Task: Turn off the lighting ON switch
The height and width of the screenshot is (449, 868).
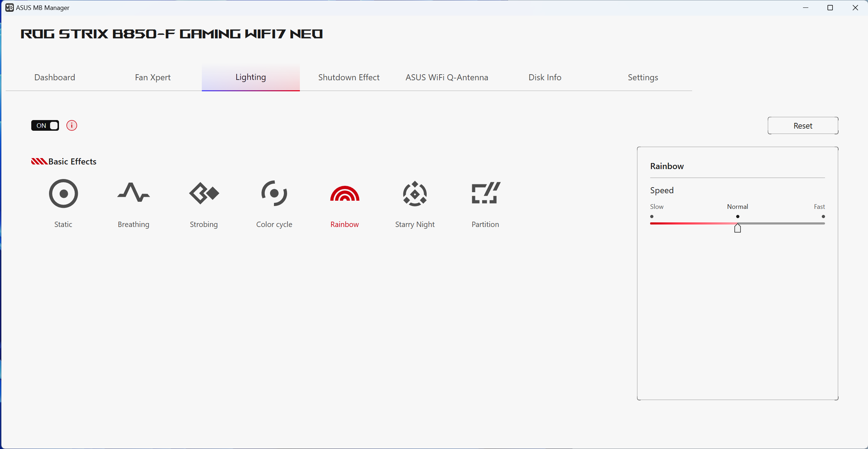Action: [x=45, y=125]
